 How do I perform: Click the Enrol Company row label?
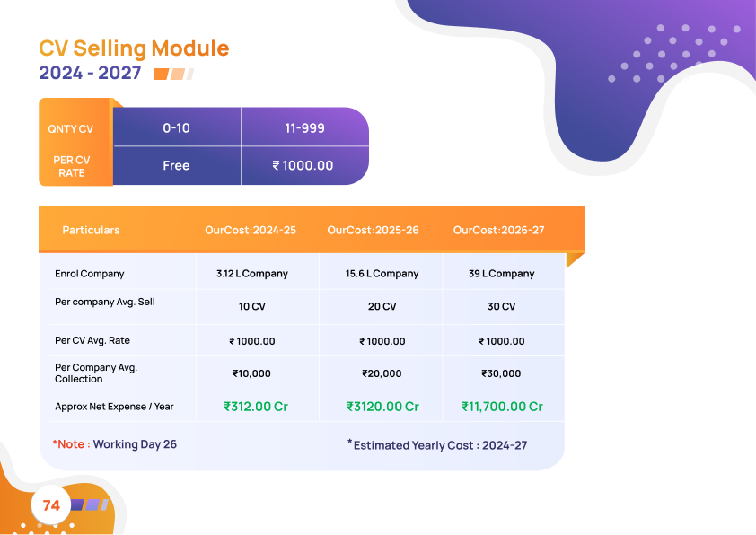(90, 274)
